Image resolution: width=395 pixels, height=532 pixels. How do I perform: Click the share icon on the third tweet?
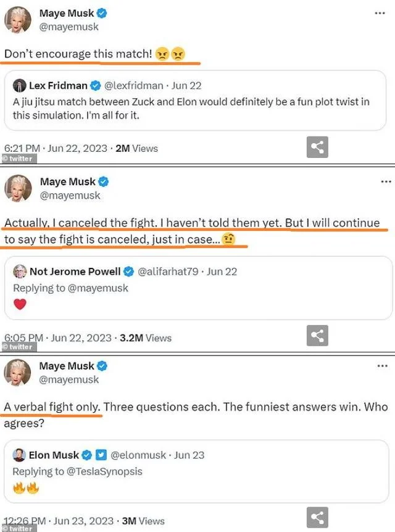317,518
